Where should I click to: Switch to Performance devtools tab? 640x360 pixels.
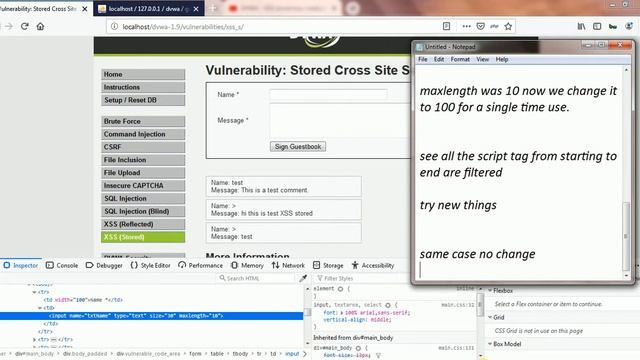pos(200,265)
